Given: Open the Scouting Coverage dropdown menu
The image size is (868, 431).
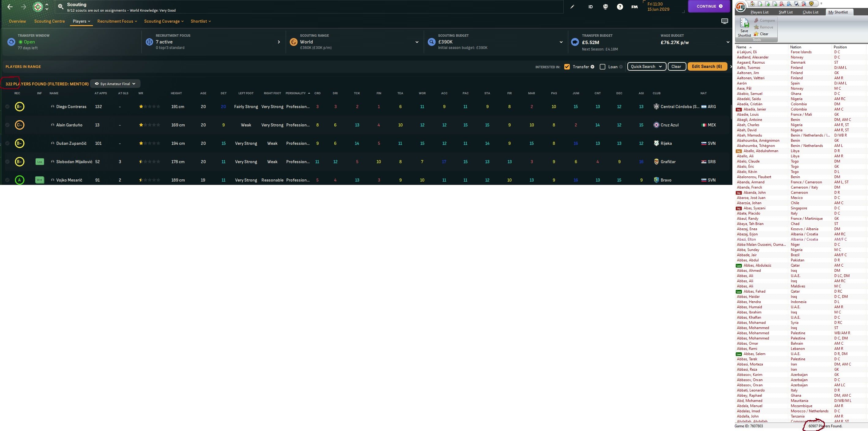Looking at the screenshot, I should pyautogui.click(x=164, y=21).
